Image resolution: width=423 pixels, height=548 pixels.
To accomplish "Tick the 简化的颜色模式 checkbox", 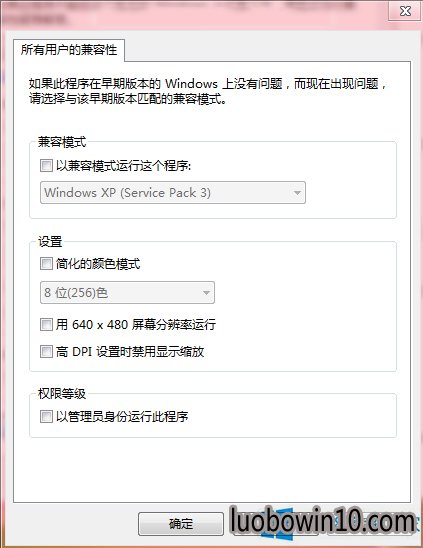I will coord(46,263).
